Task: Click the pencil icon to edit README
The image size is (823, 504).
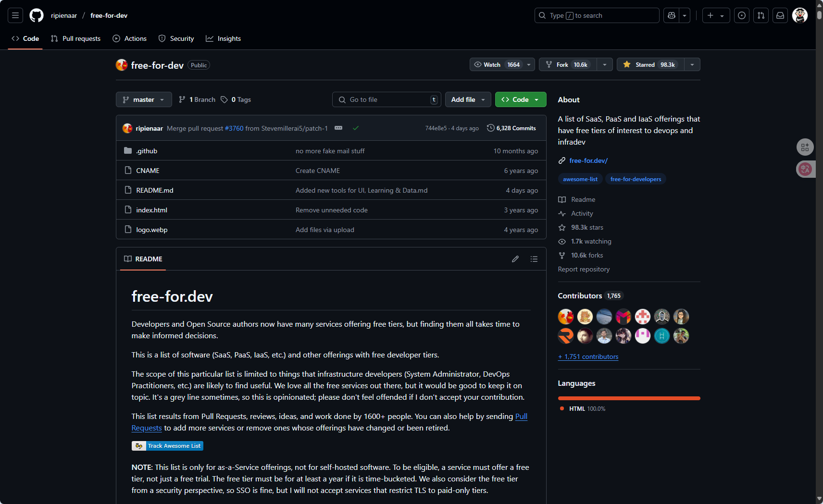Action: [515, 259]
